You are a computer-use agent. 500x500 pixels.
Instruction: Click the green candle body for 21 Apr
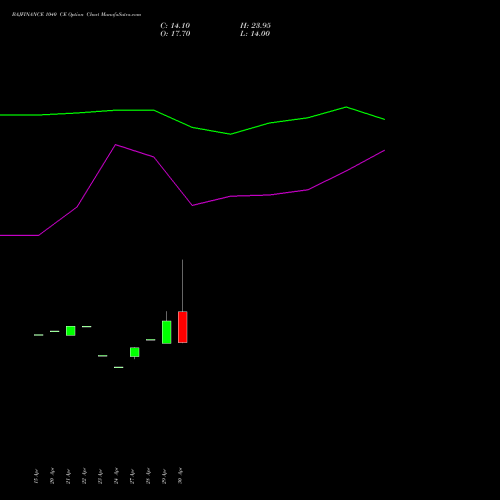[x=70, y=331]
